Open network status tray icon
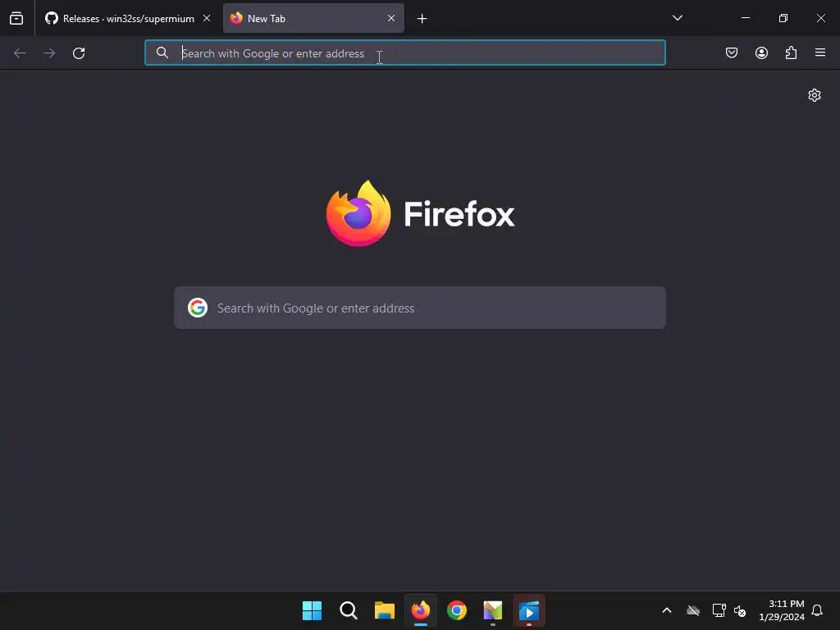The width and height of the screenshot is (840, 630). pos(719,610)
